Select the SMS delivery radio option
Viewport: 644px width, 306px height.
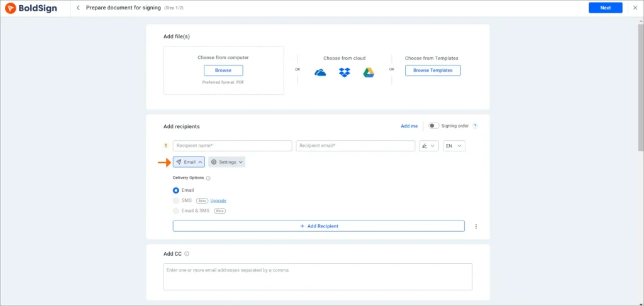coord(176,200)
